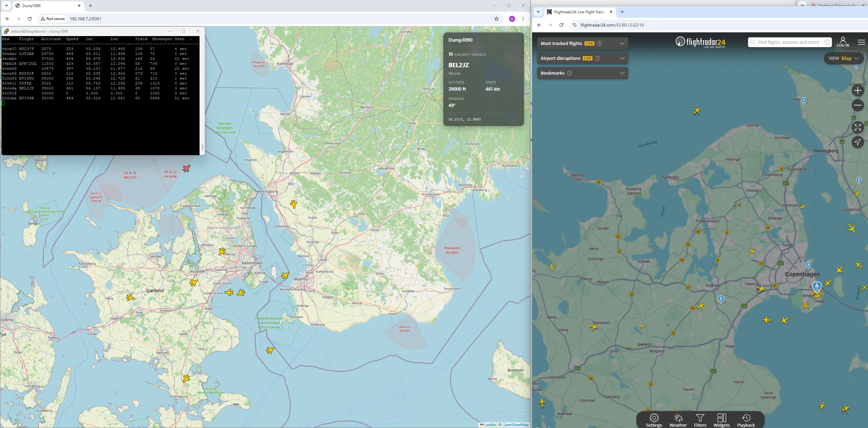Click BTI98R row in terminal table

click(95, 98)
